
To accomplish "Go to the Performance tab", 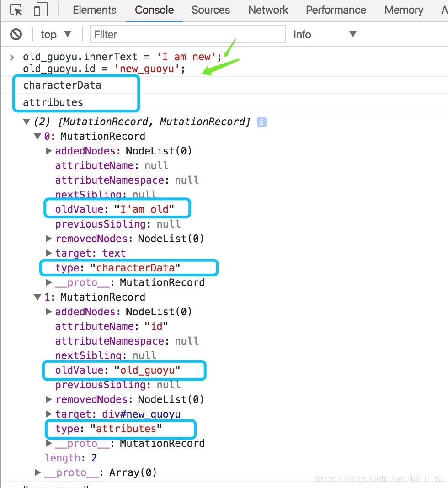I will click(x=336, y=10).
